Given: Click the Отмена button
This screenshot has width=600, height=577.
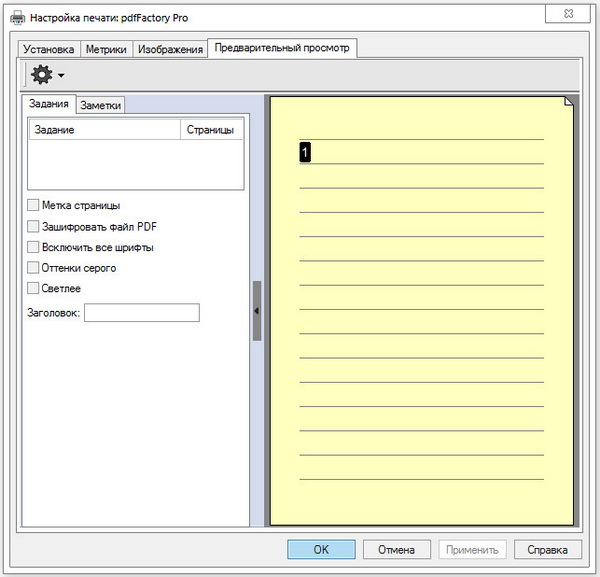Looking at the screenshot, I should (397, 550).
